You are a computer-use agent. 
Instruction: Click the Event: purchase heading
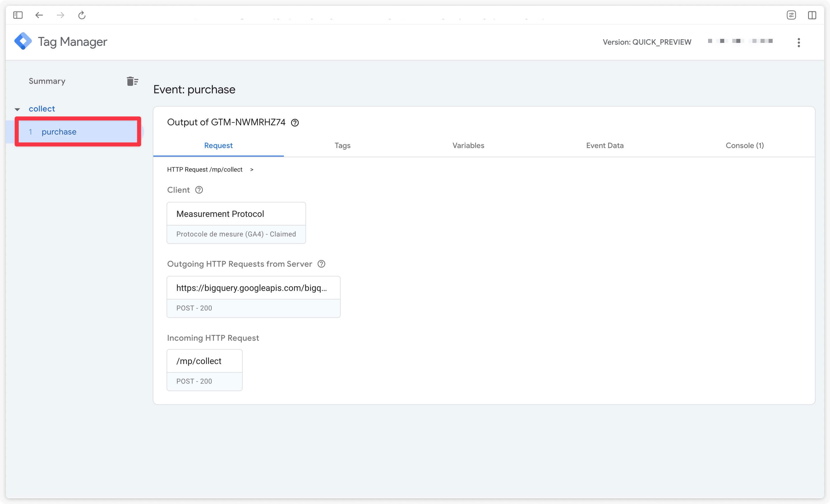[x=194, y=90]
